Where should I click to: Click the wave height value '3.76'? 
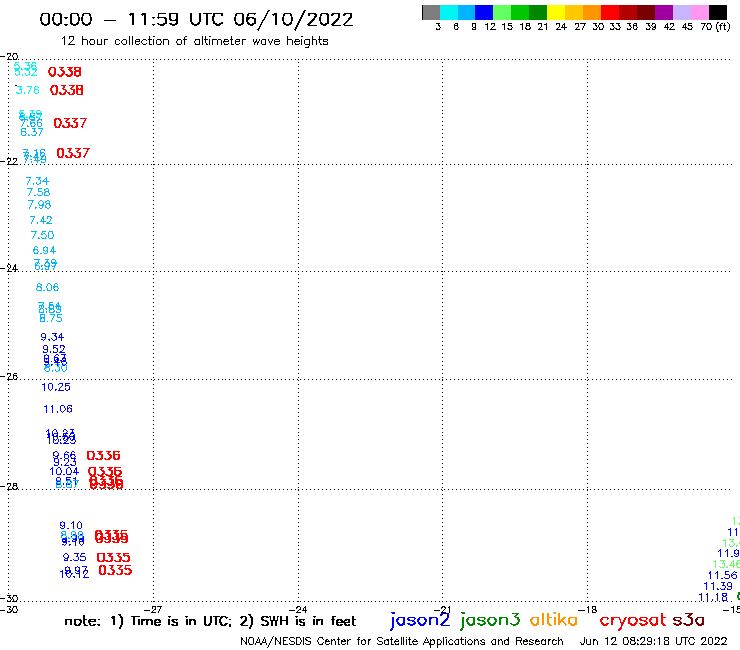click(x=28, y=90)
